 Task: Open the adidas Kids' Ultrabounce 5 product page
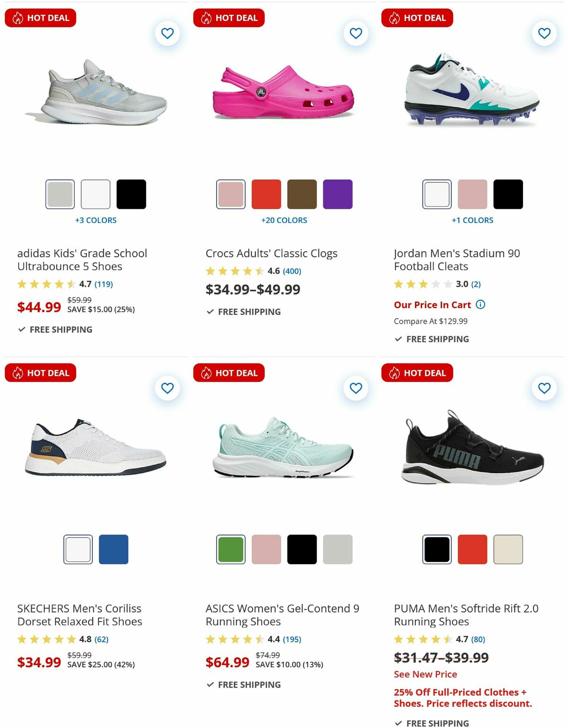pyautogui.click(x=83, y=260)
